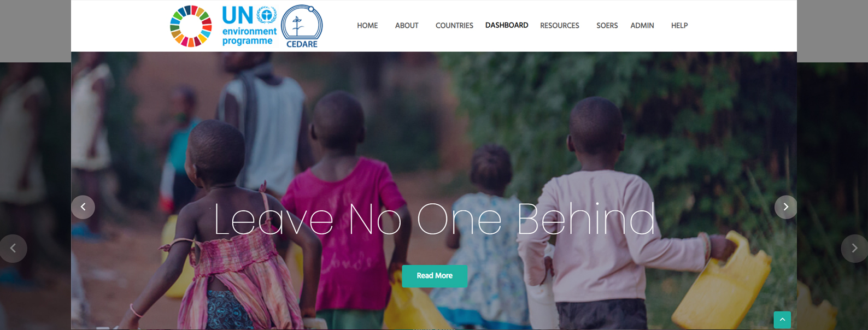Click the outer left carousel arrow
Viewport: 868px width, 330px height.
(13, 249)
